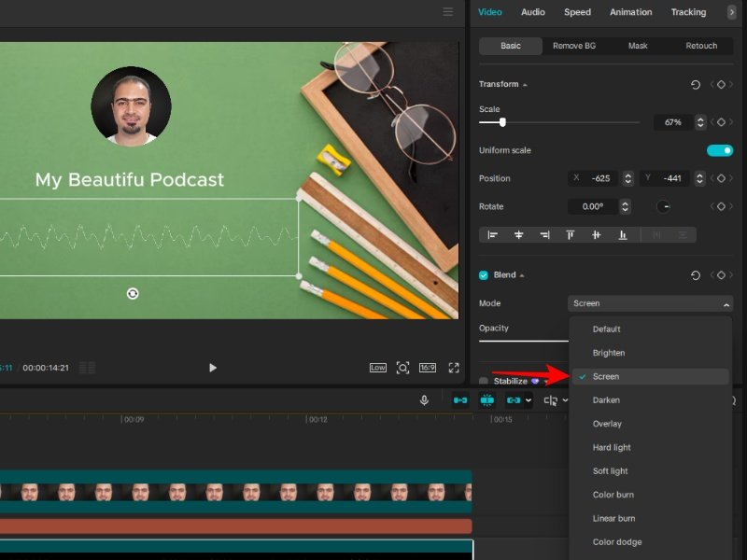Click the rotation dial knob
Screen dimensions: 747x560
coord(664,206)
